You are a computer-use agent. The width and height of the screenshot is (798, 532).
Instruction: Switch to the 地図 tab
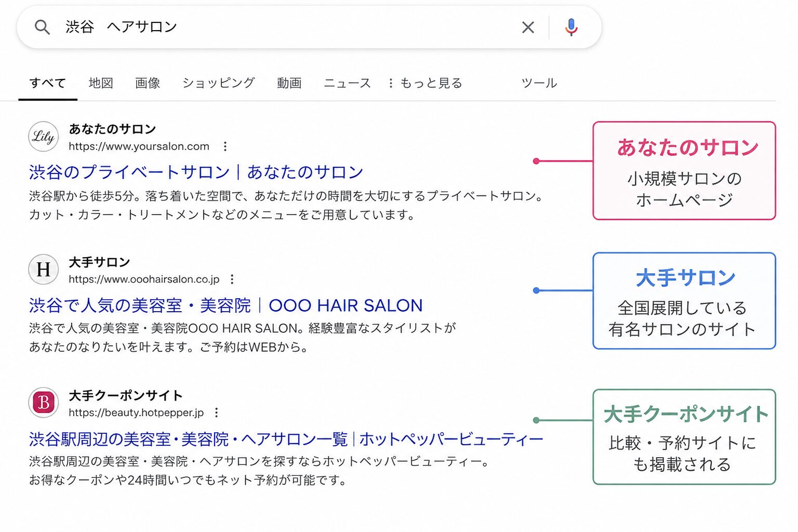click(101, 83)
